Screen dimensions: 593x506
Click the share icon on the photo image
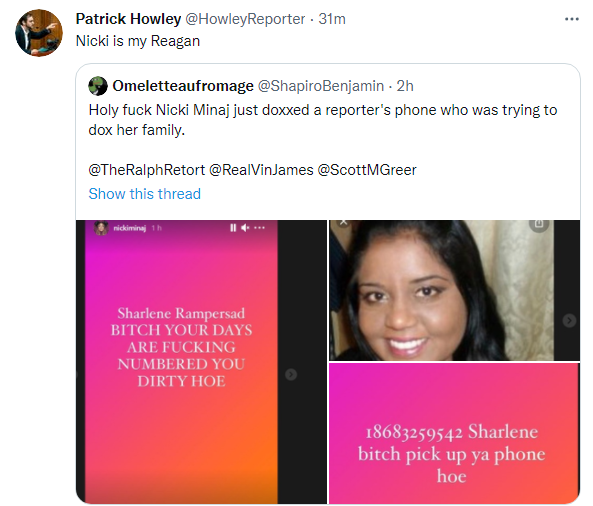click(x=539, y=224)
